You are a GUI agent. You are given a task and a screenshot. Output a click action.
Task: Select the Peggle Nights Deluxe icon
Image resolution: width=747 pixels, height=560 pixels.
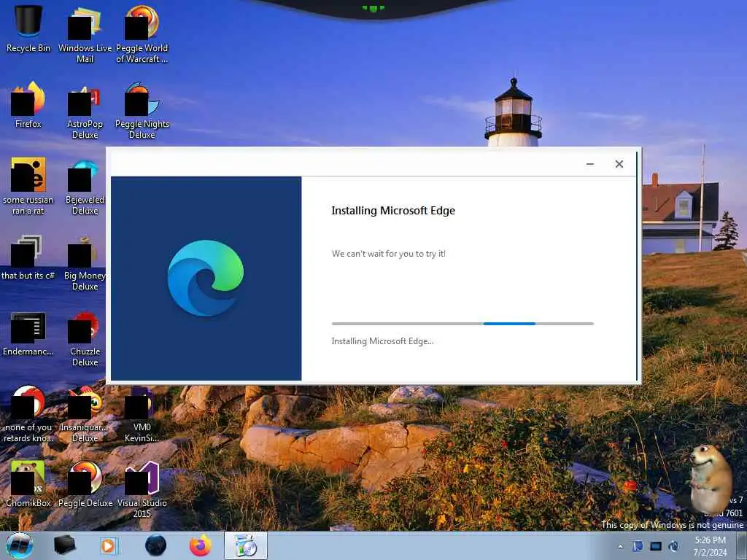click(x=142, y=109)
